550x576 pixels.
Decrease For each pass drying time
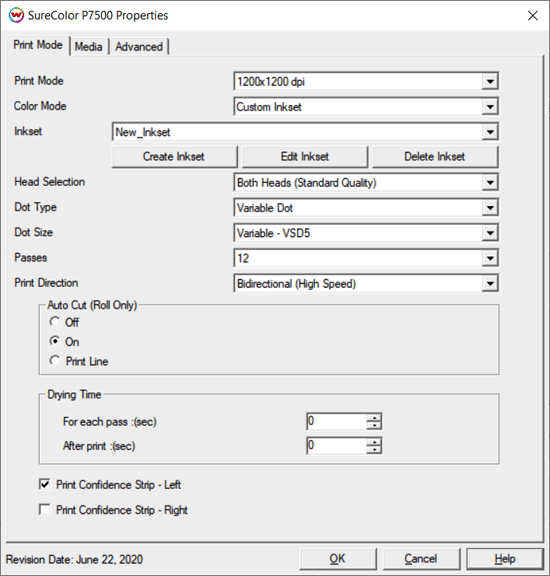pos(374,425)
